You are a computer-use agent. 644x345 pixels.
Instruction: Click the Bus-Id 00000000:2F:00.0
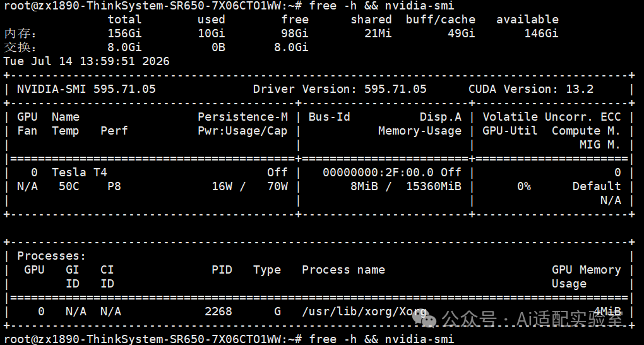click(378, 172)
